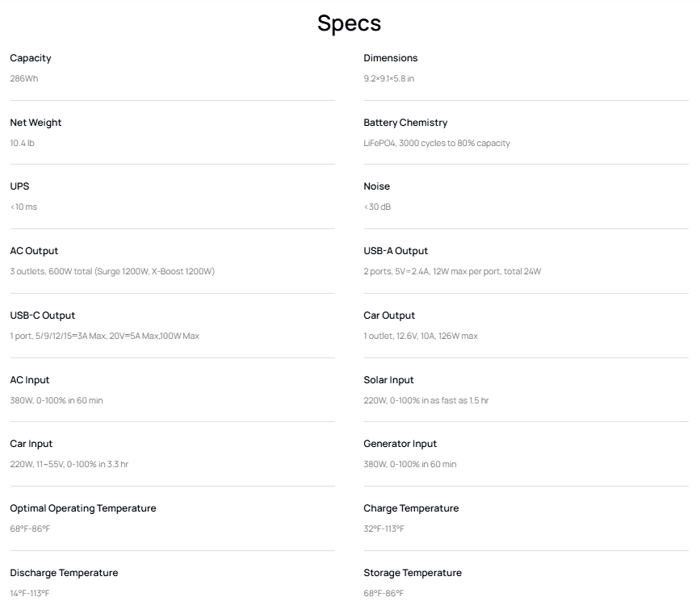The height and width of the screenshot is (610, 700).
Task: Click the Noise spec label
Action: pos(377,186)
